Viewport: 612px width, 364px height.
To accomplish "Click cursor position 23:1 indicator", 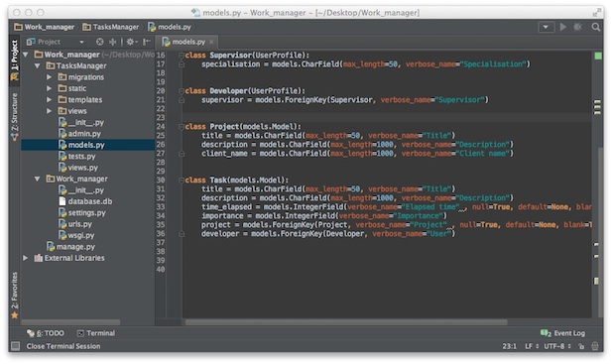I will point(510,346).
